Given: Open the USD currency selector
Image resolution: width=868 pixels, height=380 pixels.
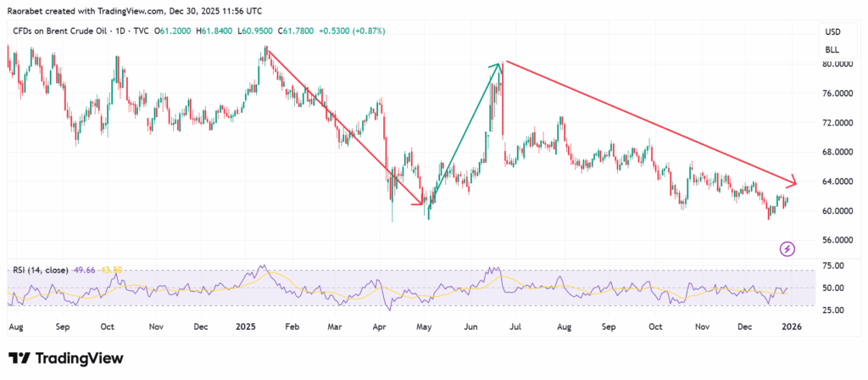Looking at the screenshot, I should [x=832, y=32].
